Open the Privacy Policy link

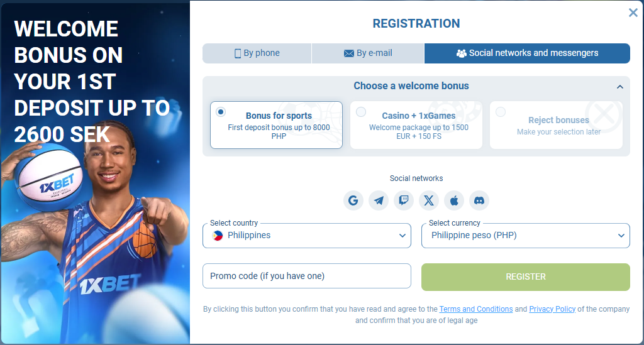coord(552,309)
